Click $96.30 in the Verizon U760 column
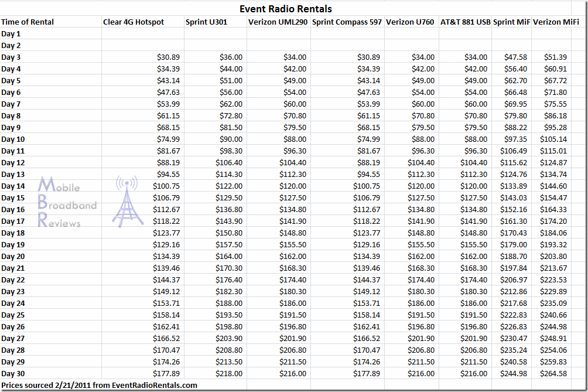The height and width of the screenshot is (392, 588). [423, 151]
